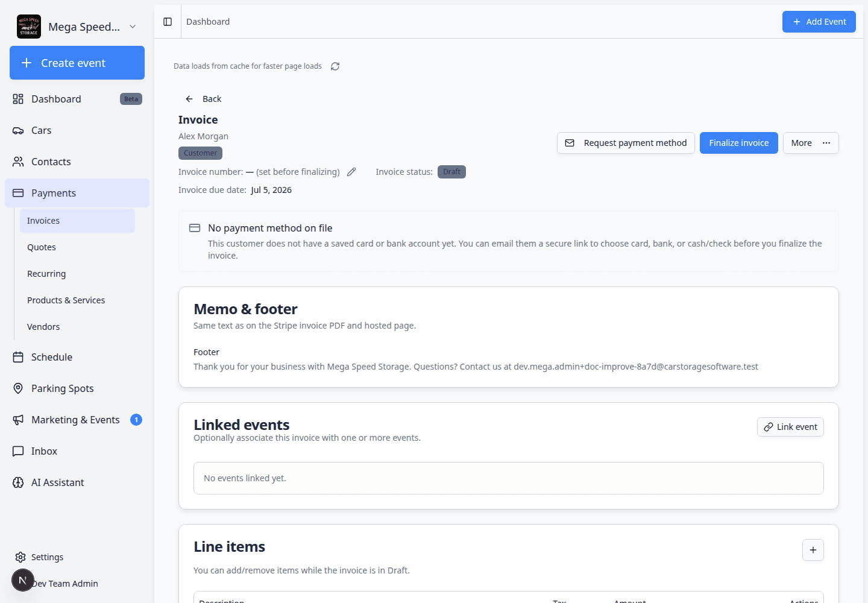Click the Jul 5, 2026 due date

[271, 190]
